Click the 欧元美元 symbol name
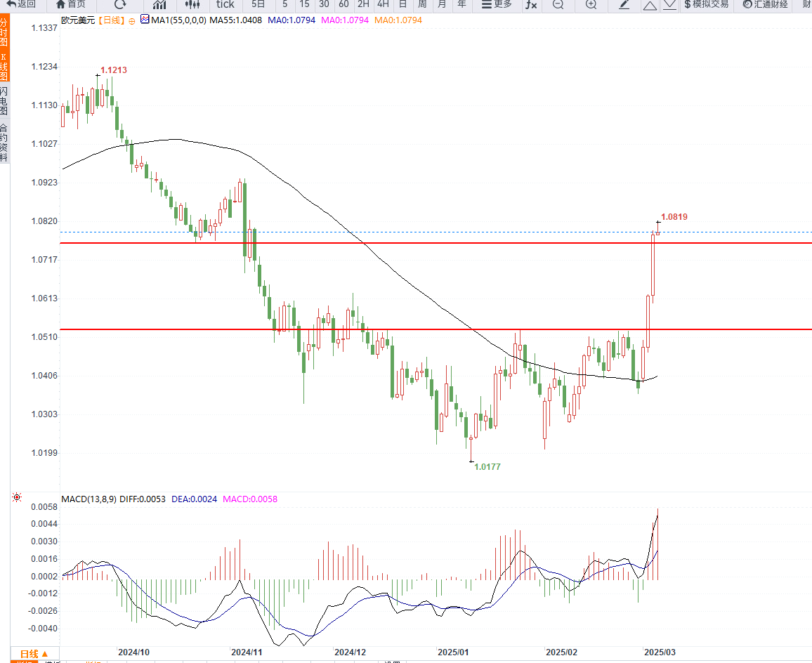 [x=78, y=20]
